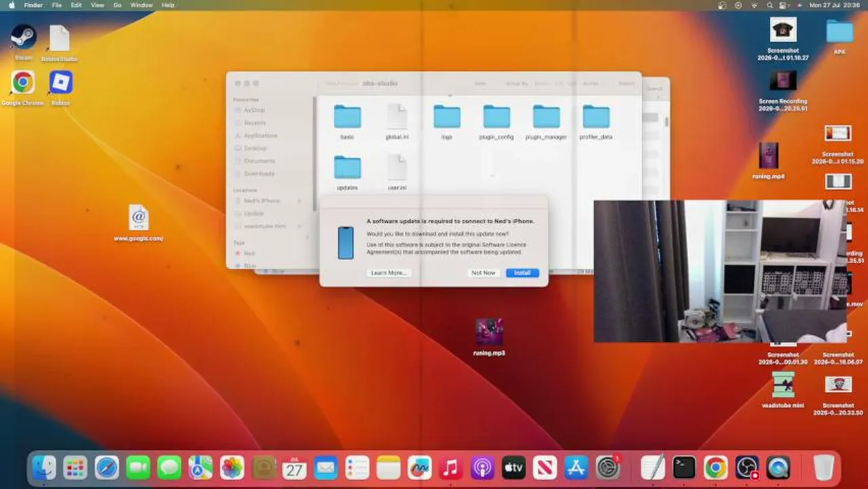Open FaceTime in the Dock
This screenshot has height=489, width=868.
138,467
